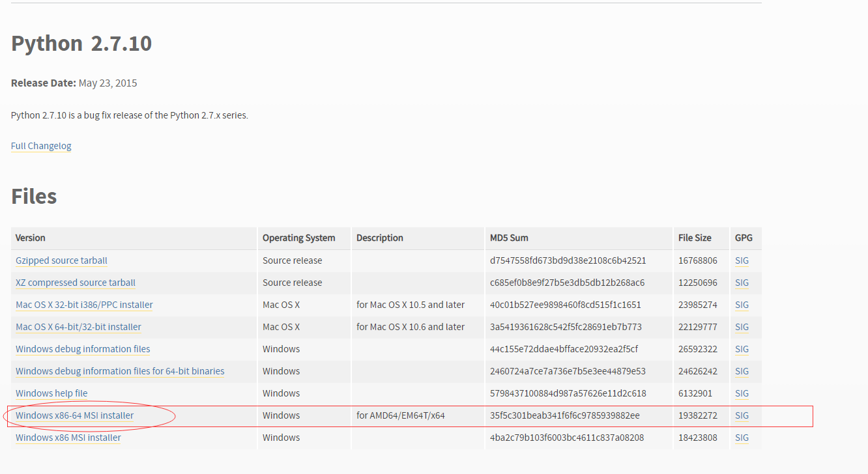Download the circled Windows x86-64 MSI installer

[74, 415]
